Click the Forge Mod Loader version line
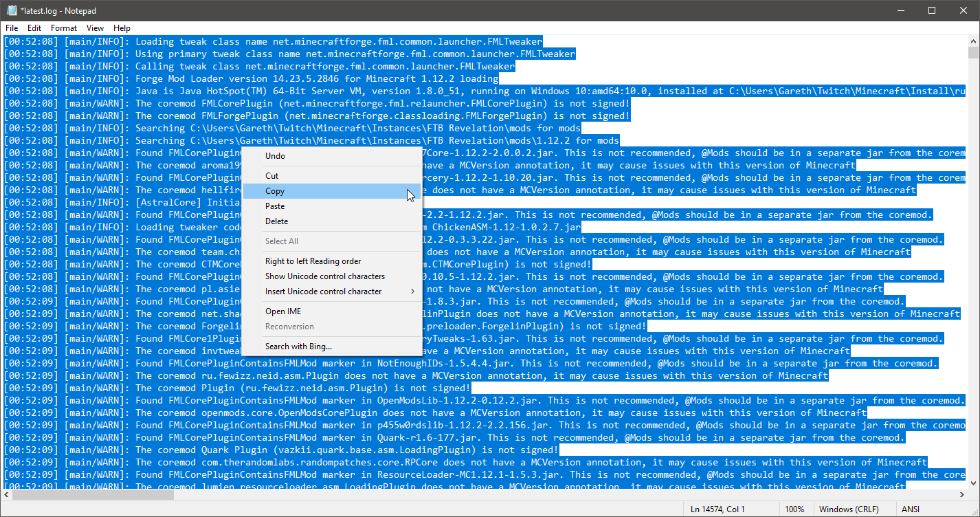This screenshot has height=517, width=980. coord(252,78)
